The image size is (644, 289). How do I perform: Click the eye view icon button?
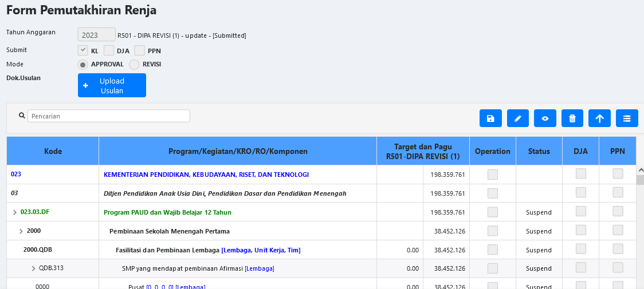point(545,118)
